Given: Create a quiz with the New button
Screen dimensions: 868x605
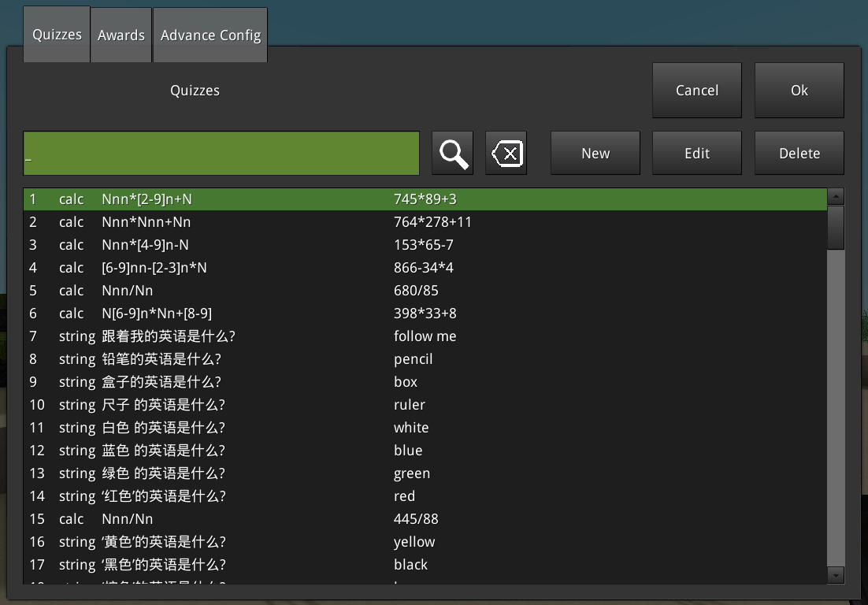Looking at the screenshot, I should (x=595, y=153).
